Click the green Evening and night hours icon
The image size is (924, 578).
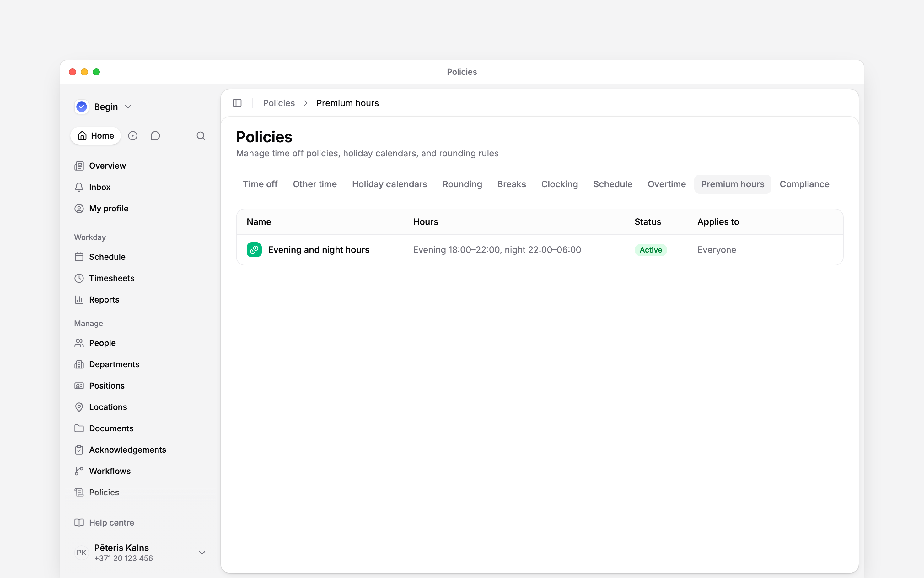[254, 250]
